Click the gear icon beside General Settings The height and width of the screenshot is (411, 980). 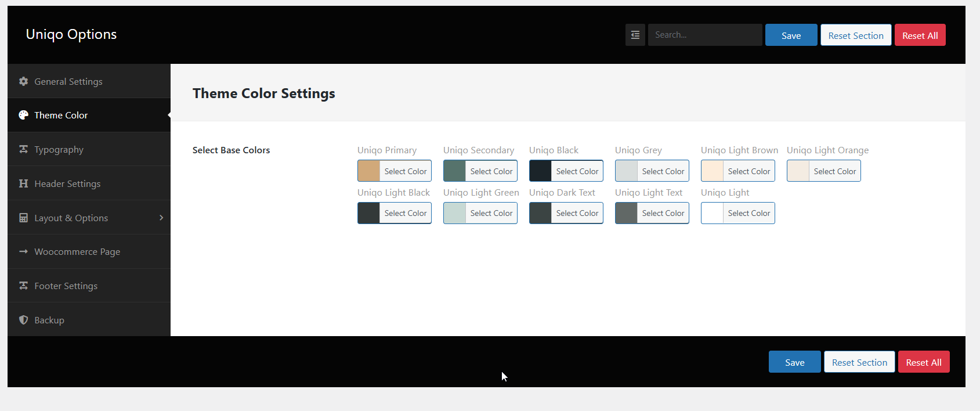coord(23,81)
